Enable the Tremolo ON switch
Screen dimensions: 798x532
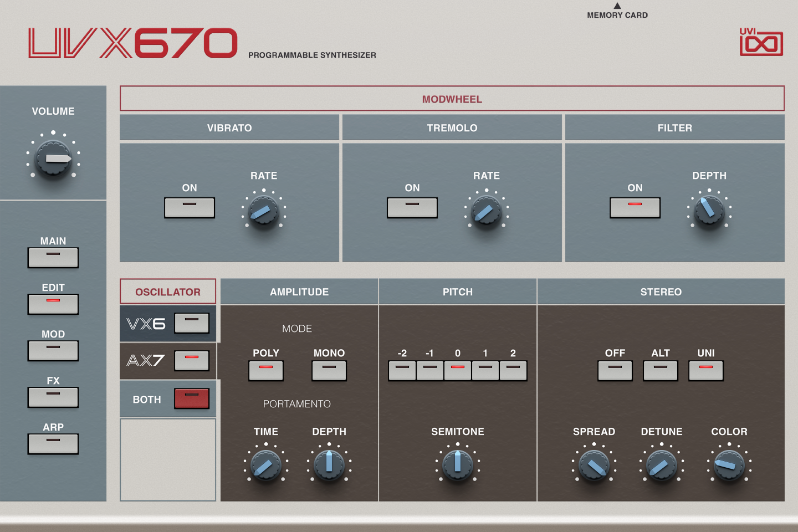(x=412, y=208)
